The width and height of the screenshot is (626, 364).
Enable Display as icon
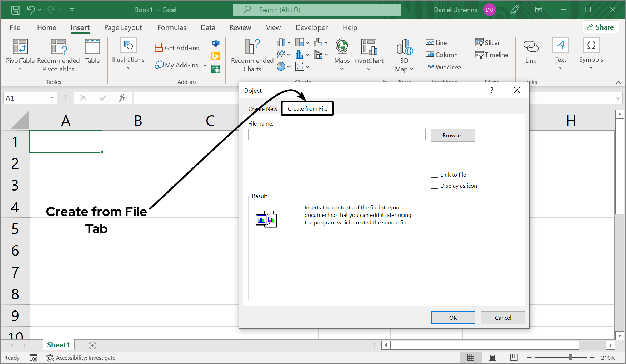tap(435, 185)
